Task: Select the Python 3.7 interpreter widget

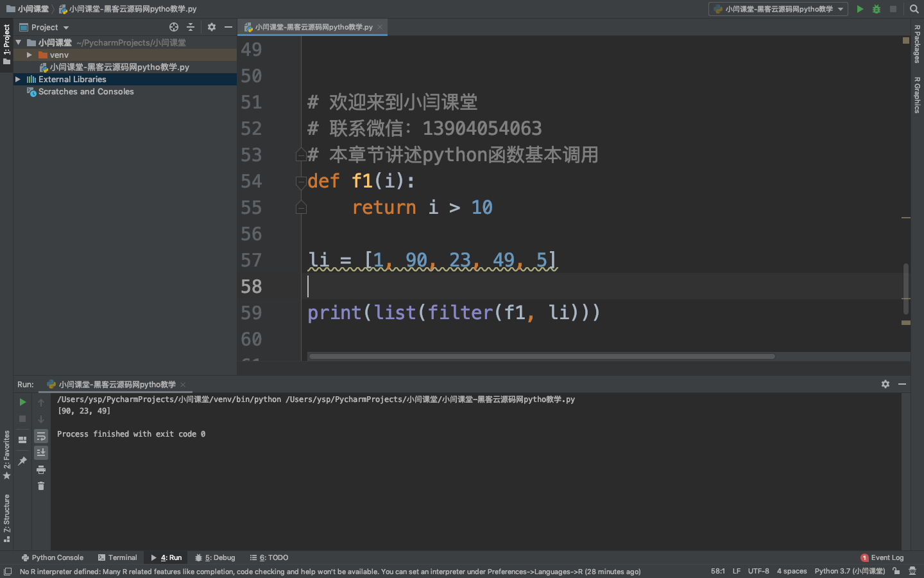Action: 850,572
